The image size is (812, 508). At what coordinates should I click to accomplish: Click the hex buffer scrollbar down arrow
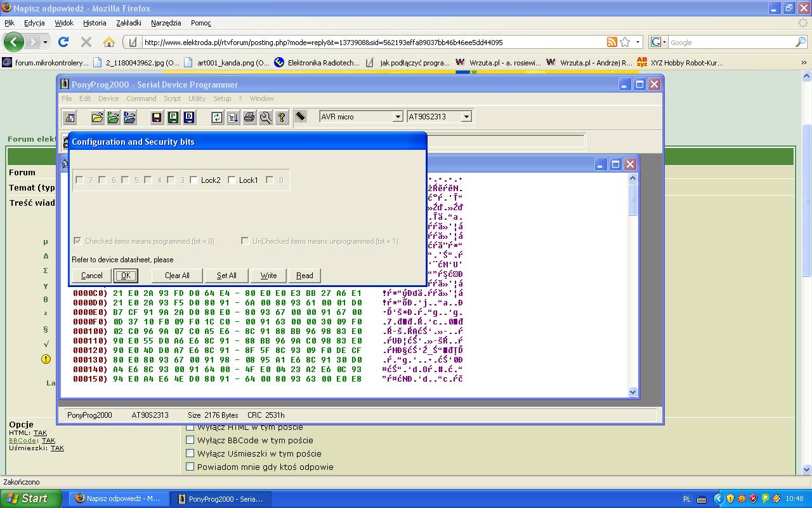(x=632, y=392)
